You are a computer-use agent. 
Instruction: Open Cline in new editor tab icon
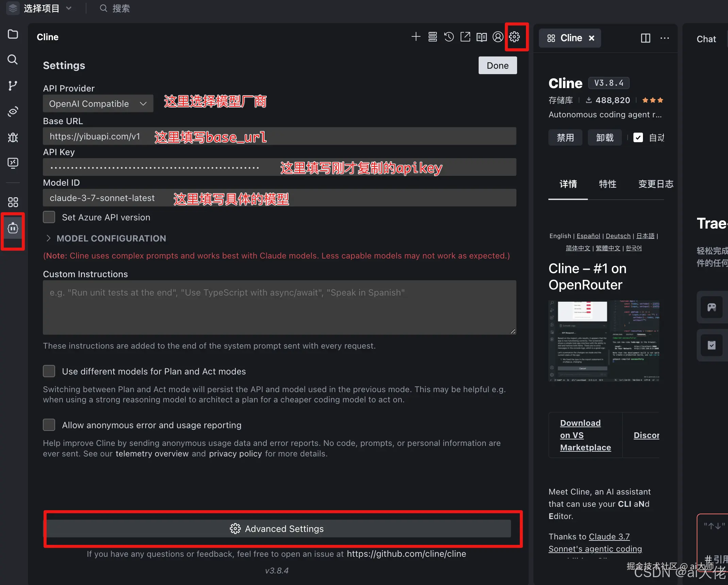click(x=465, y=37)
